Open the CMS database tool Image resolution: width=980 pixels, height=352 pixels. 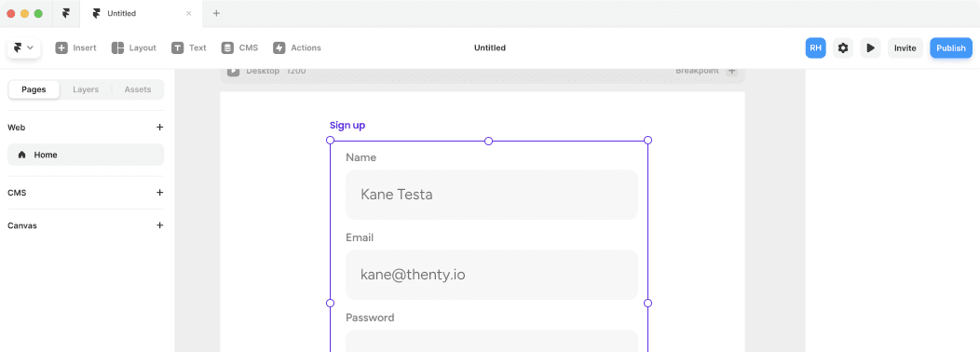[239, 48]
